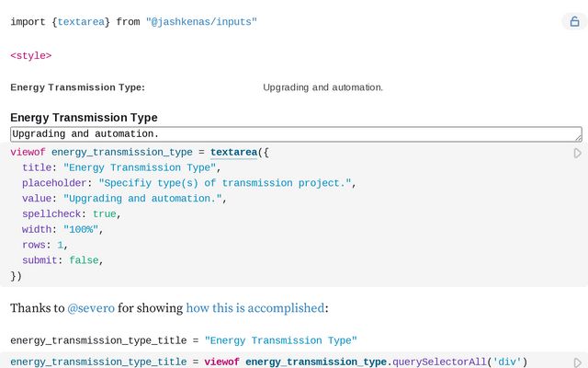The width and height of the screenshot is (588, 368).
Task: Click the "Energy Transmission Type:" bold label
Action: [x=77, y=87]
